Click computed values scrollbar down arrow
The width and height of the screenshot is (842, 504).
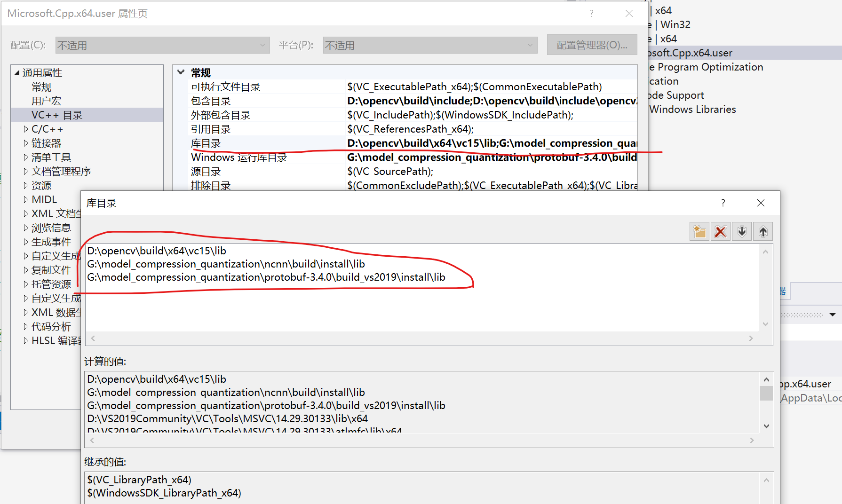[766, 426]
